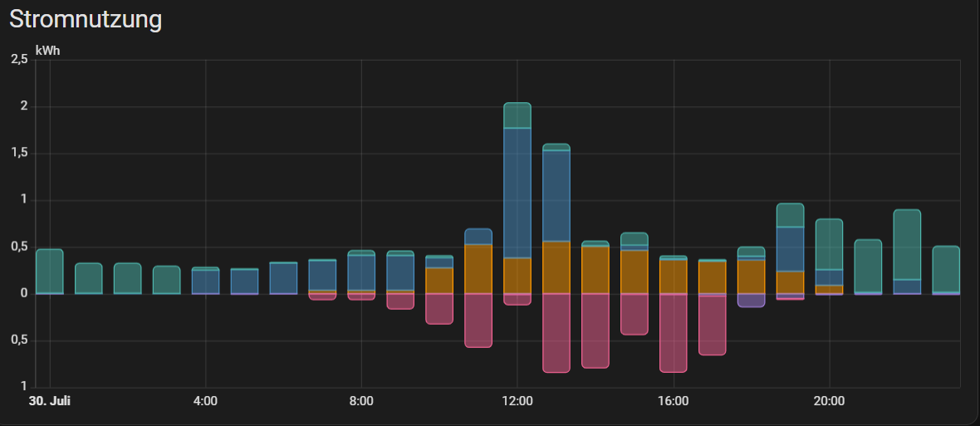Select the green segment of the 20:00 bar
The image size is (980, 426).
pos(830,244)
